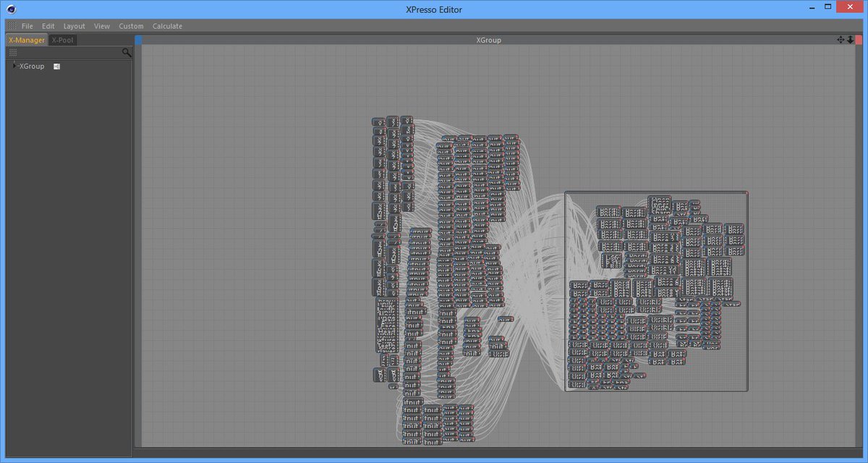Click the menu bar grip handle icon
This screenshot has width=868, height=463.
[12, 26]
